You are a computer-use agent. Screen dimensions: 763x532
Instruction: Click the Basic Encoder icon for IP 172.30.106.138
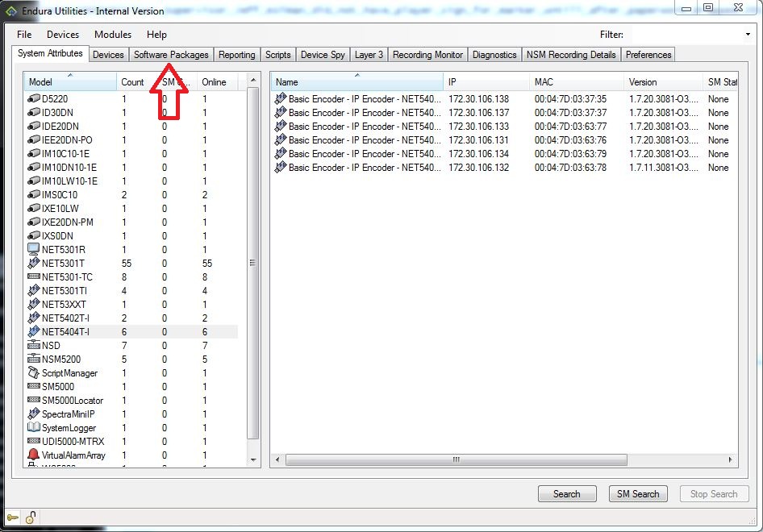click(282, 99)
